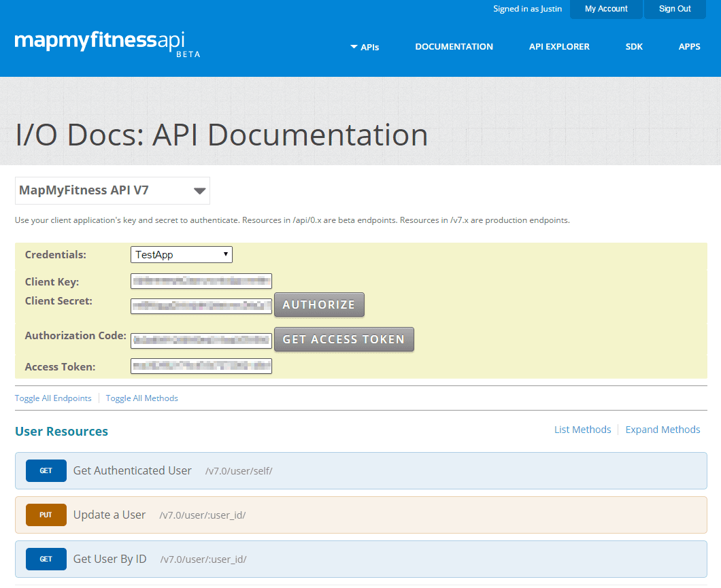This screenshot has width=721, height=588.
Task: Click List Methods for User Resources
Action: pos(583,430)
